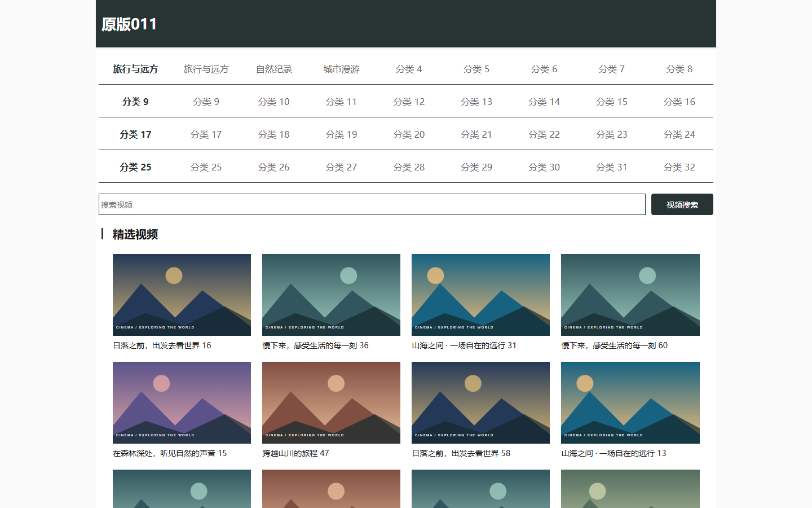
Task: Open 分类 16 category
Action: click(x=679, y=102)
